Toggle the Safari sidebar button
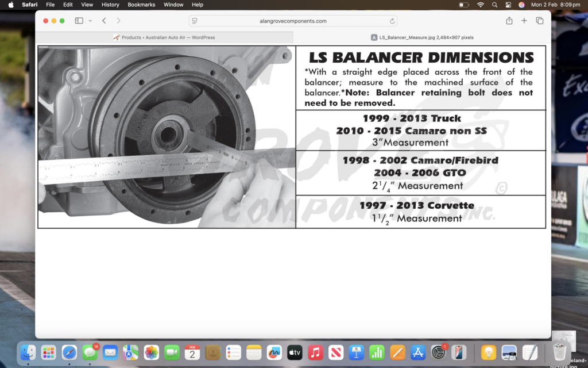Viewport: 588px width, 368px height. pyautogui.click(x=79, y=21)
